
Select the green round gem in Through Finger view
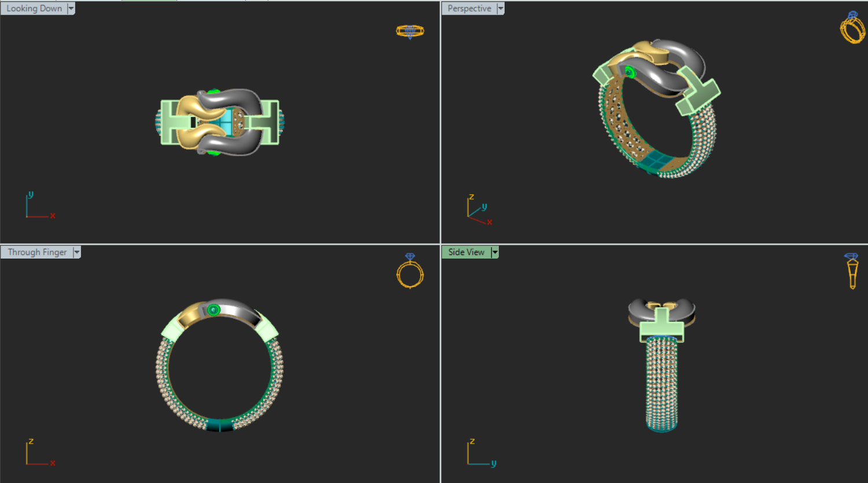[x=214, y=310]
